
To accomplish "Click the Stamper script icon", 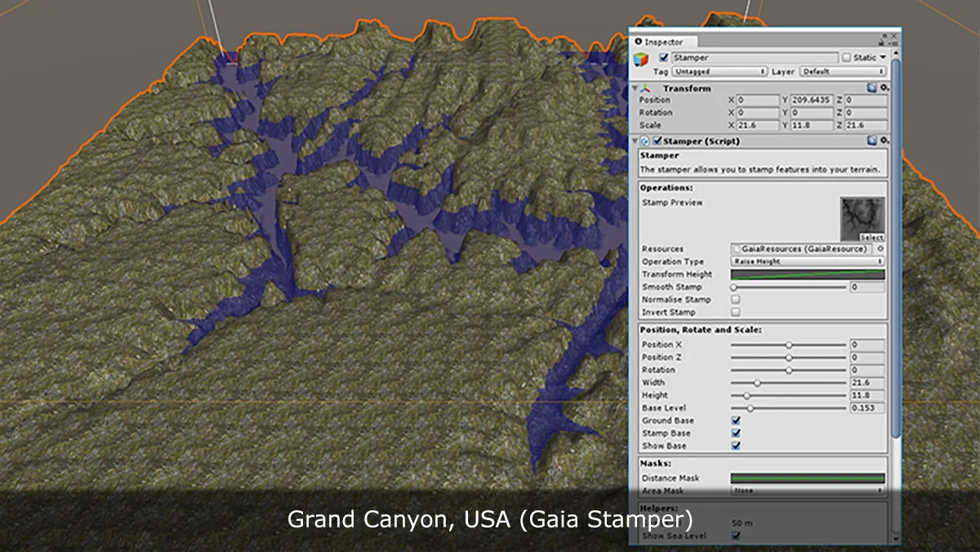I will [x=645, y=140].
